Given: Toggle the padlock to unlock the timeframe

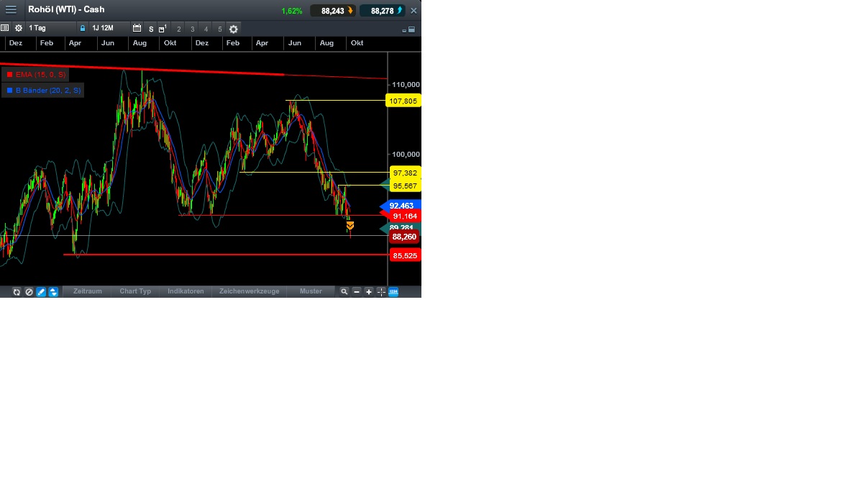Looking at the screenshot, I should coord(83,29).
